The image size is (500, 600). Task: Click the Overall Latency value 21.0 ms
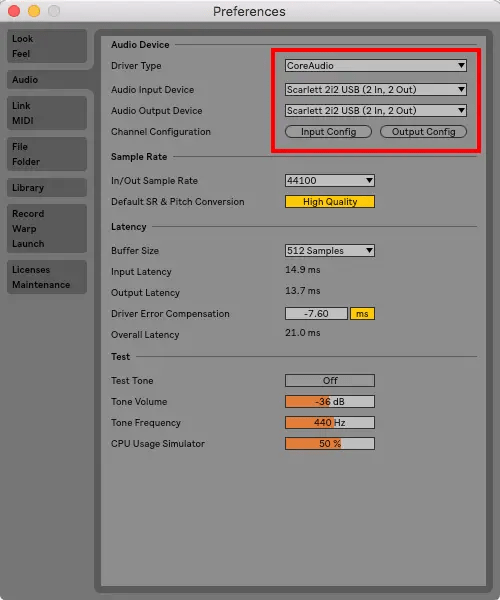303,333
